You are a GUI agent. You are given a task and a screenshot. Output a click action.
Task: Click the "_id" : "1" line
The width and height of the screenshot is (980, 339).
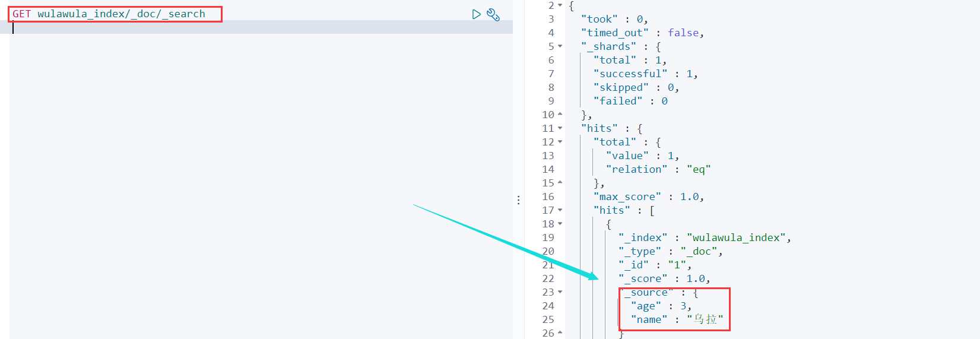(x=655, y=265)
